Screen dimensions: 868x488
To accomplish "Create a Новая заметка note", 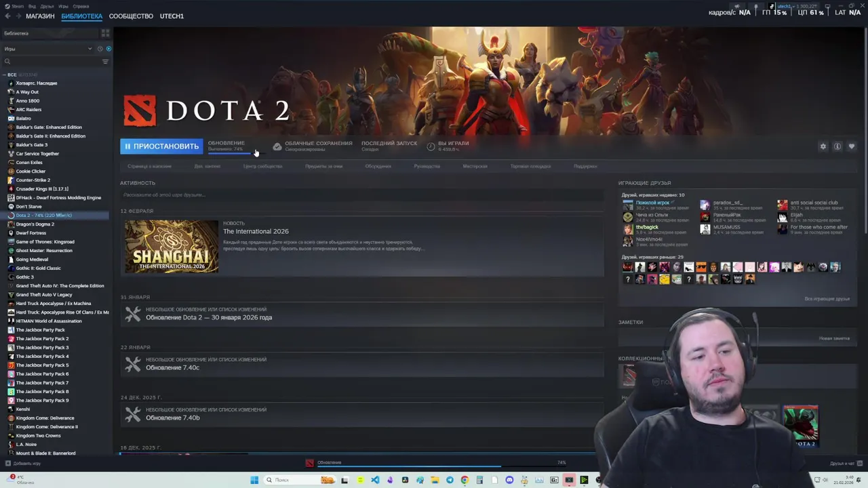I will [834, 338].
